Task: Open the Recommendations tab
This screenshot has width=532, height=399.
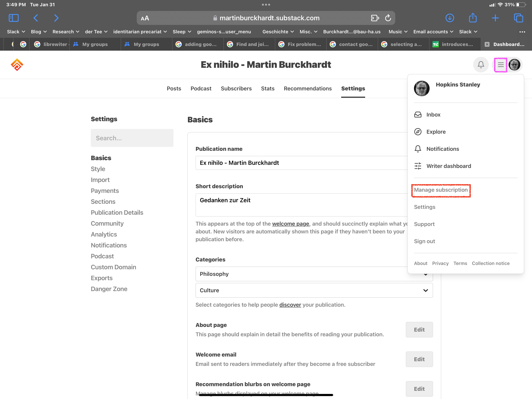Action: point(308,89)
